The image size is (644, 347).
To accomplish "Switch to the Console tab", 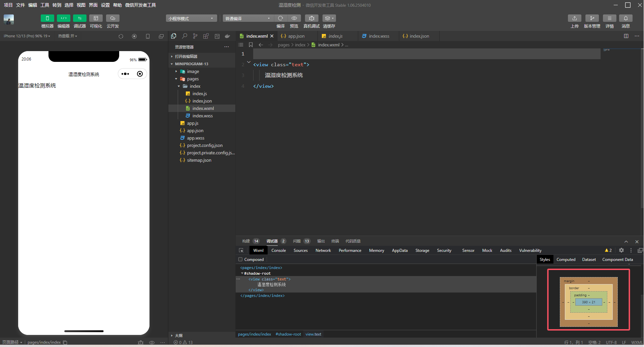I will (x=278, y=250).
